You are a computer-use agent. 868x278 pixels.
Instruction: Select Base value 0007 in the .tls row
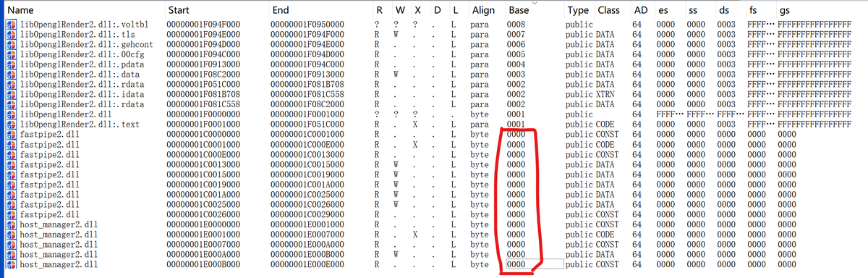click(x=516, y=35)
